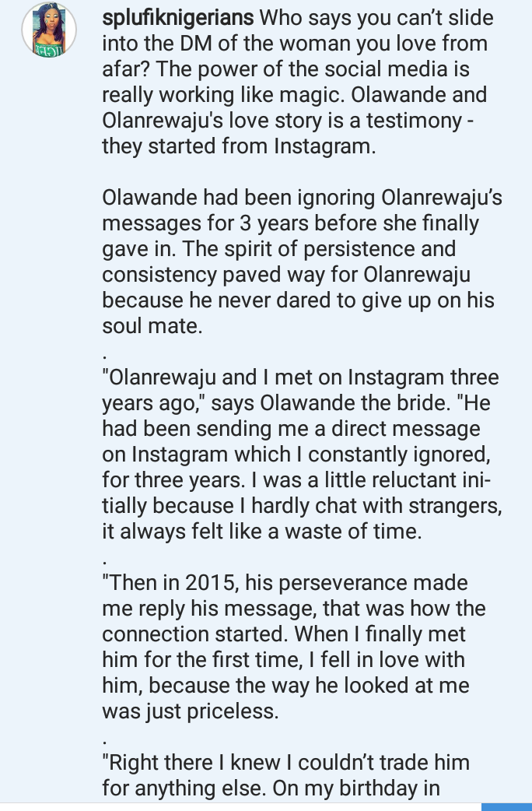Tap the blue button at bottom right

[506, 807]
